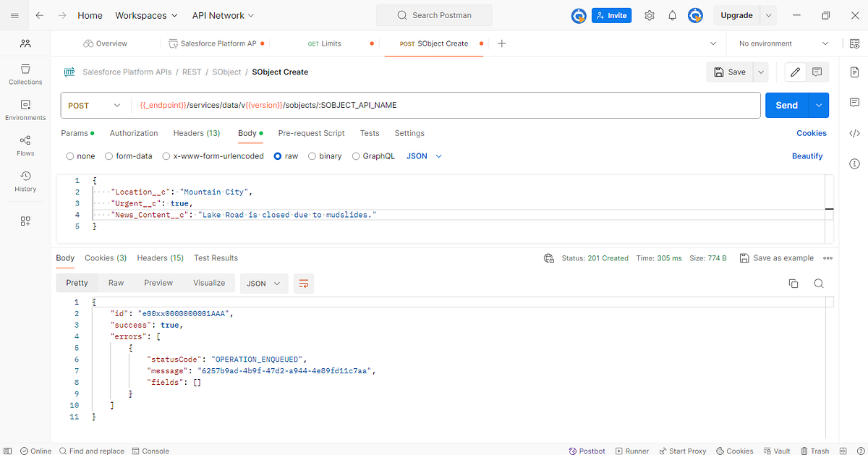868x455 pixels.
Task: Save response as example
Action: pos(776,258)
